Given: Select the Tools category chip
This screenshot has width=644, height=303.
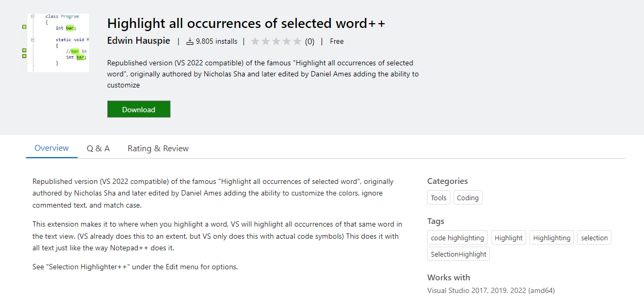Looking at the screenshot, I should (438, 198).
